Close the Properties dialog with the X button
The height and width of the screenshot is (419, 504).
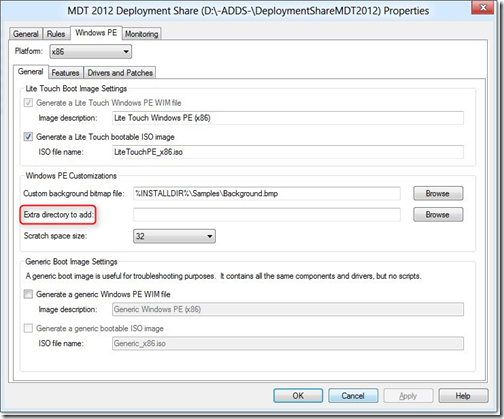pos(482,7)
